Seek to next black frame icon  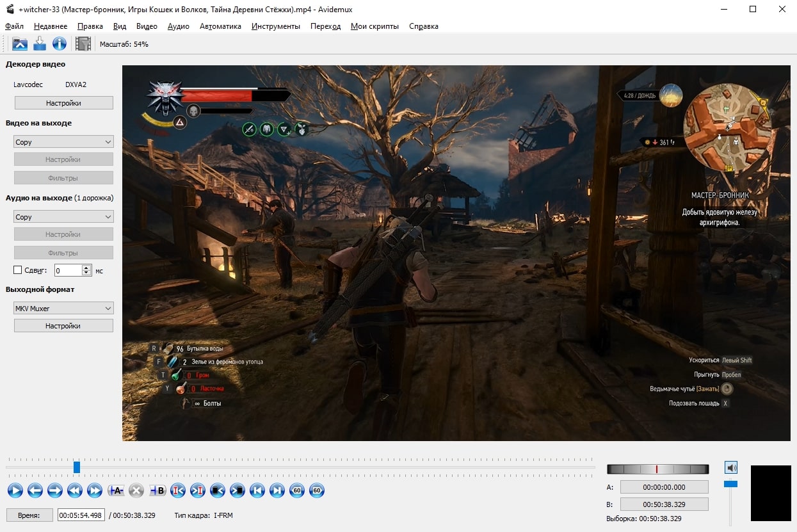point(237,490)
